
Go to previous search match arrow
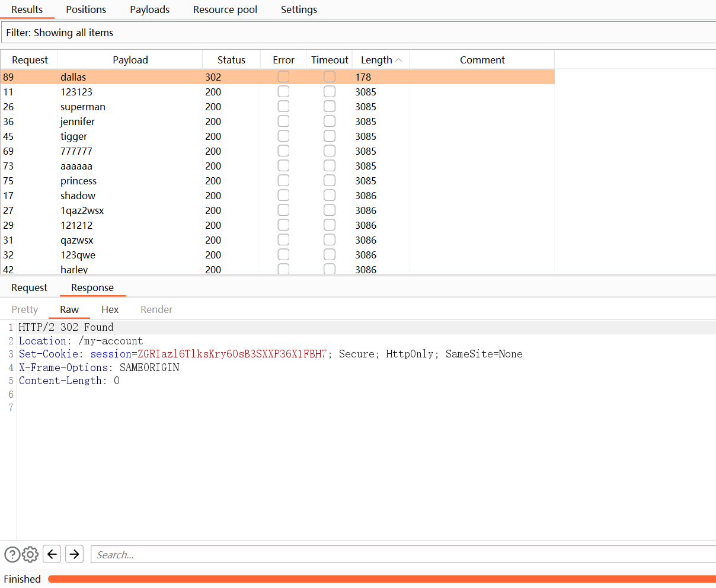click(52, 554)
